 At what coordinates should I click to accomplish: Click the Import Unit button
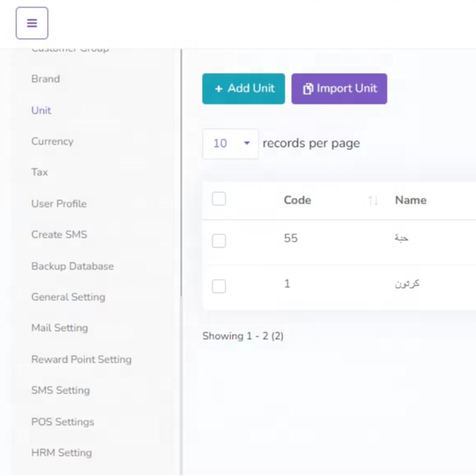[x=339, y=88]
